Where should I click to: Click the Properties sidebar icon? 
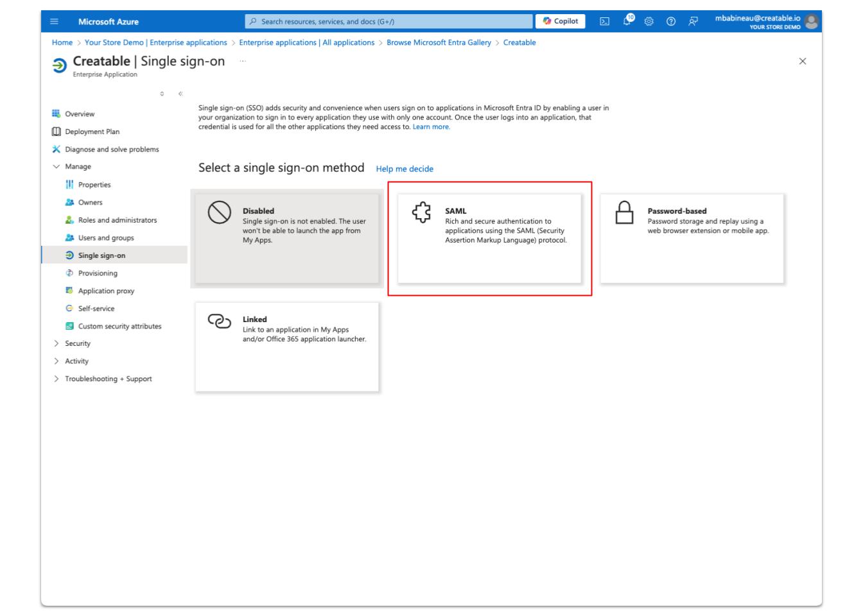click(x=69, y=185)
